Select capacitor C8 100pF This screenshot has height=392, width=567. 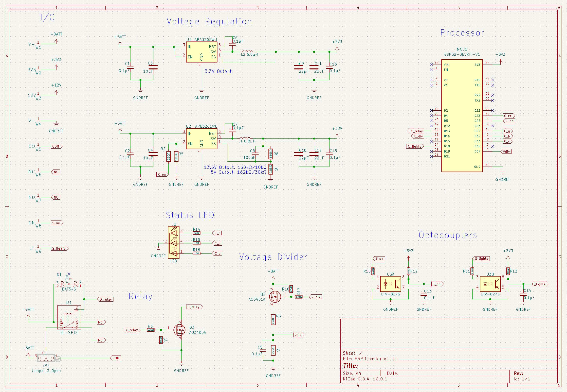pos(255,154)
